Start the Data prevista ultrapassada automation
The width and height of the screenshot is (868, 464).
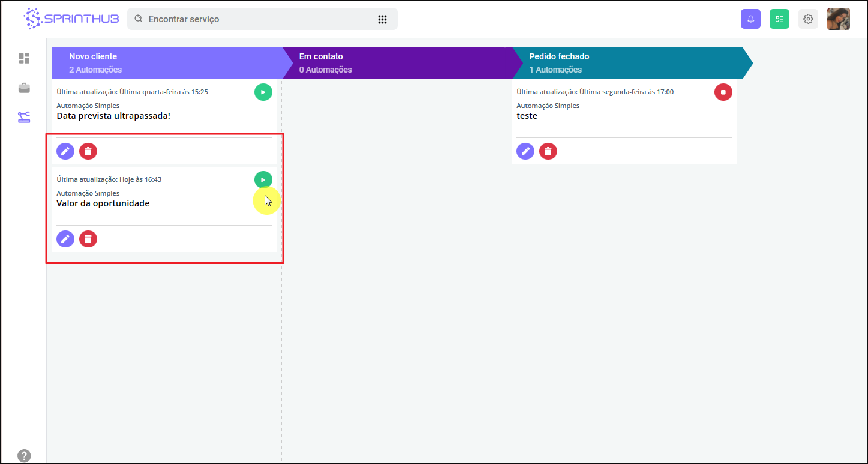263,92
